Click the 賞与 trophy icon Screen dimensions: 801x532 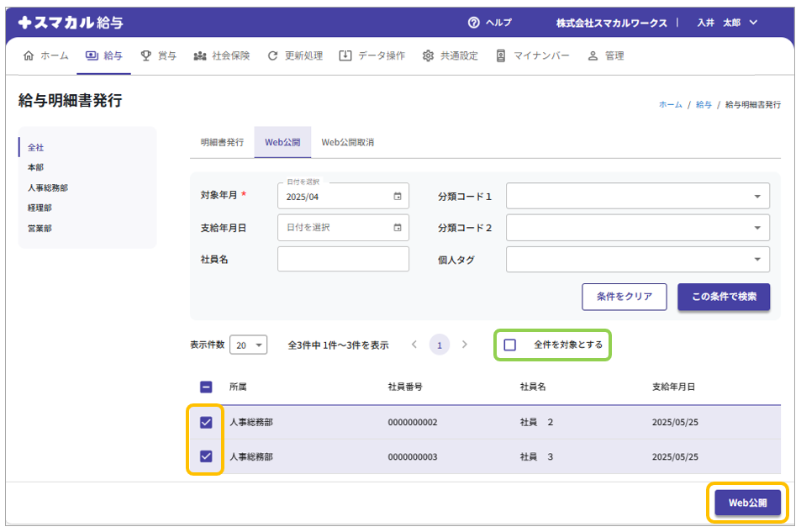[x=146, y=56]
